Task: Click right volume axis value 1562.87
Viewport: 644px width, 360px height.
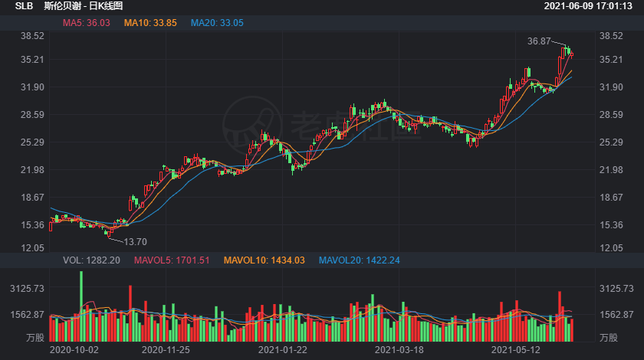Action: (616, 315)
